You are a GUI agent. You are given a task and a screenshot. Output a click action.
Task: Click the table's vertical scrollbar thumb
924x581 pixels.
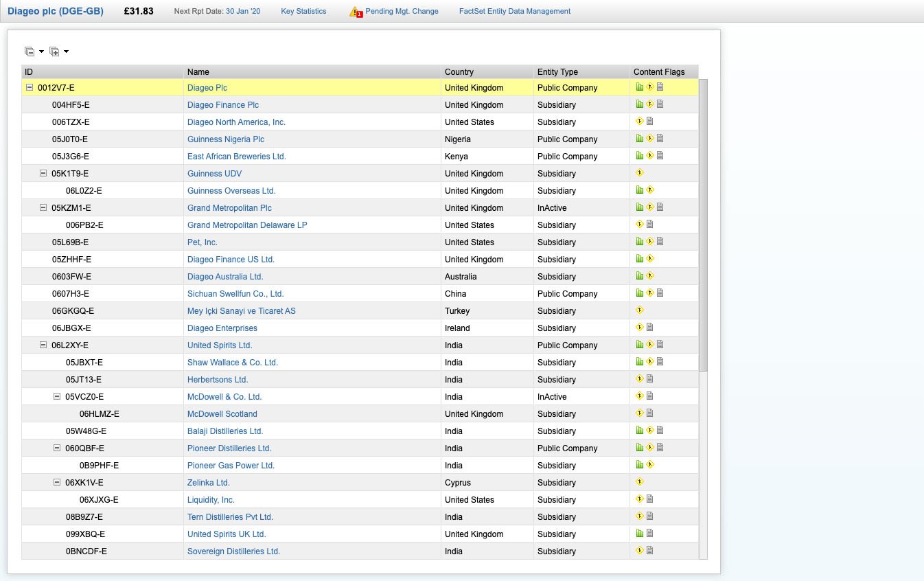click(703, 225)
